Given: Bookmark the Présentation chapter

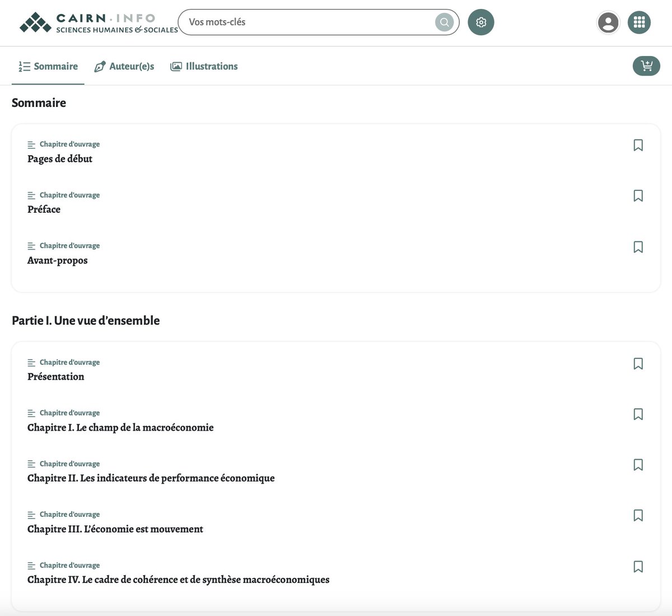Looking at the screenshot, I should point(638,363).
